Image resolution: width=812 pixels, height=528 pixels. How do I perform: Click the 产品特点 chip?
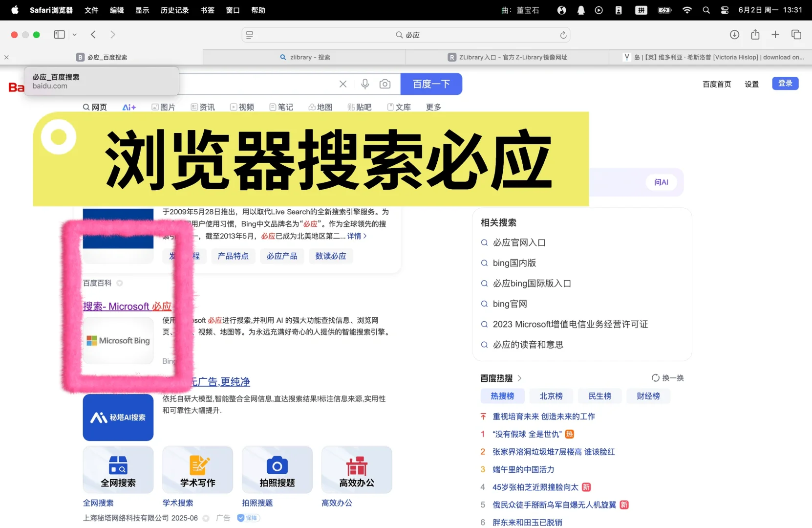[x=233, y=256]
